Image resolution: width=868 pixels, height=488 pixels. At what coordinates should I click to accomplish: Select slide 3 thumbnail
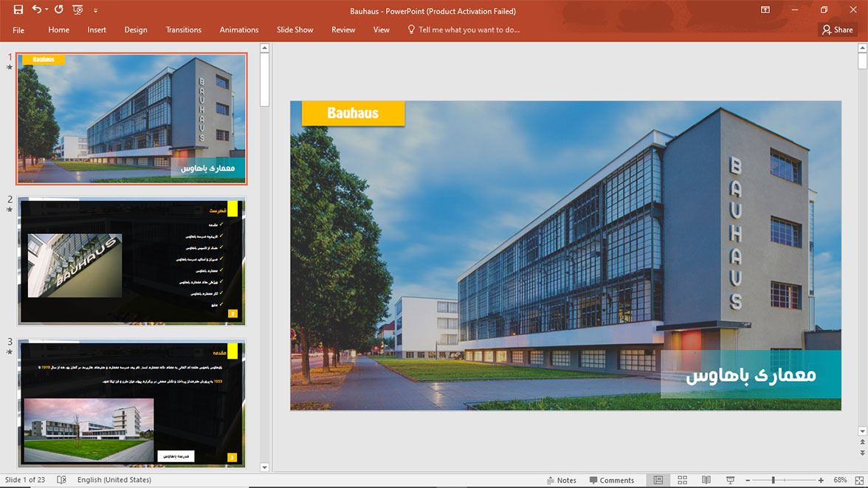[131, 403]
